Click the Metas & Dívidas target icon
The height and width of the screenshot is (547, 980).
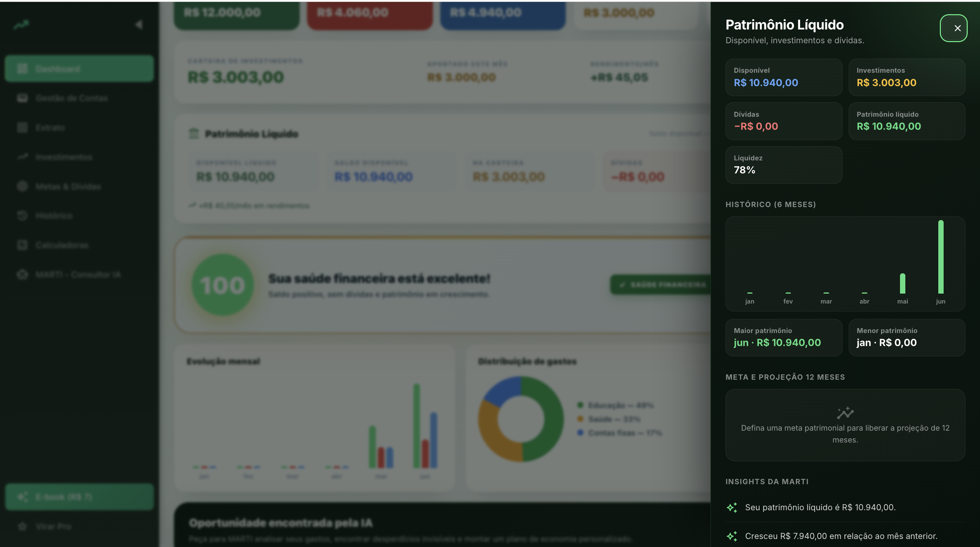pos(23,186)
